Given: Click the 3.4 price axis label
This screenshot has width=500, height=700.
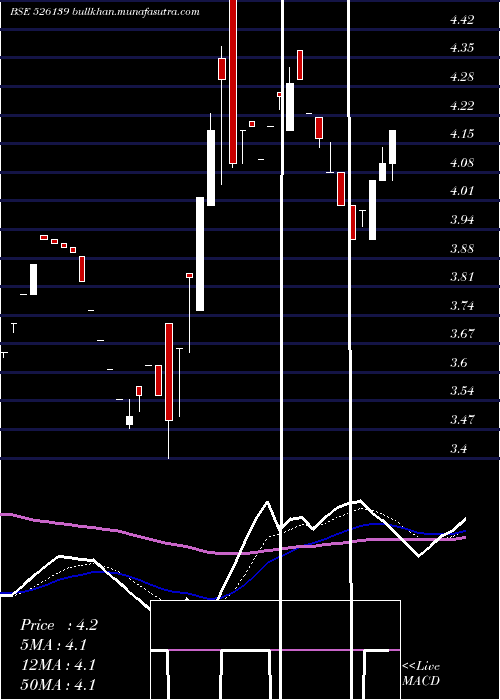Looking at the screenshot, I should click(459, 448).
